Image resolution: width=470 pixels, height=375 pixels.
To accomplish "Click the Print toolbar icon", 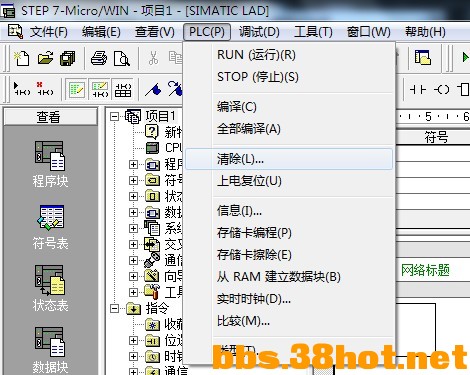I will [x=99, y=58].
